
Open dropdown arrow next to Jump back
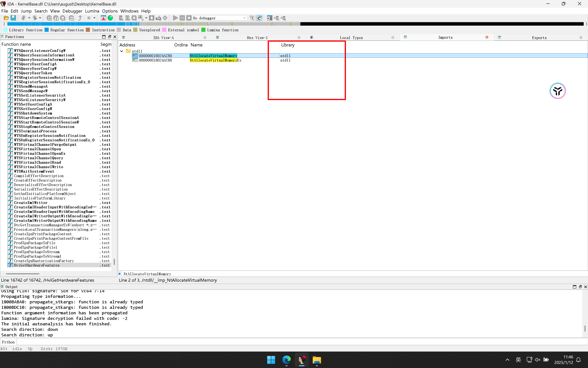click(29, 18)
